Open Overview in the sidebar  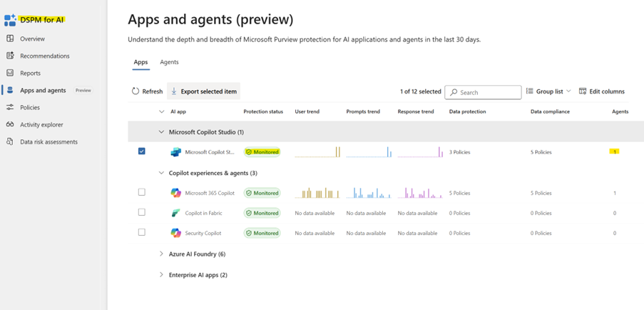tap(32, 39)
